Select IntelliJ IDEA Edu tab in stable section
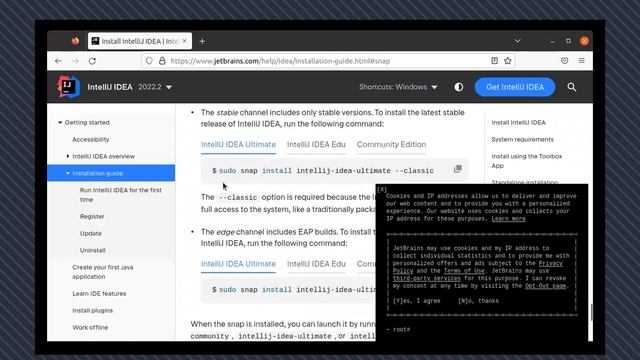Screen dimensions: 640x360 [316, 144]
